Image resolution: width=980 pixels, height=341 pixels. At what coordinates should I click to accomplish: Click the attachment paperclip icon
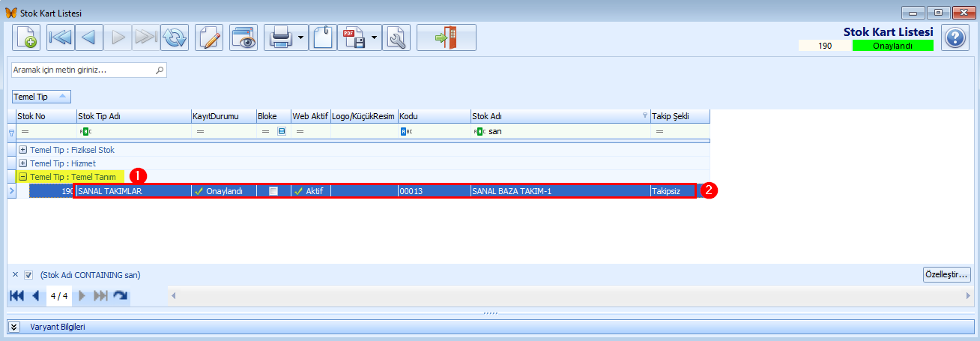322,37
